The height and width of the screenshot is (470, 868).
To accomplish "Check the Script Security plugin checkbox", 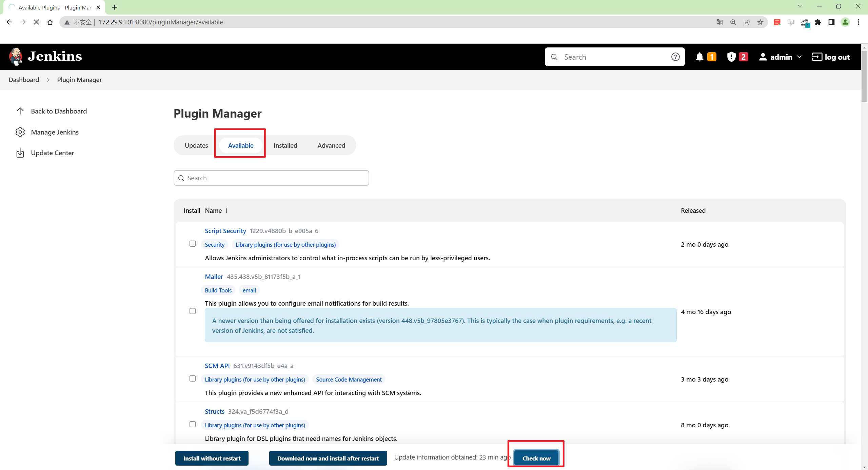I will (x=193, y=244).
